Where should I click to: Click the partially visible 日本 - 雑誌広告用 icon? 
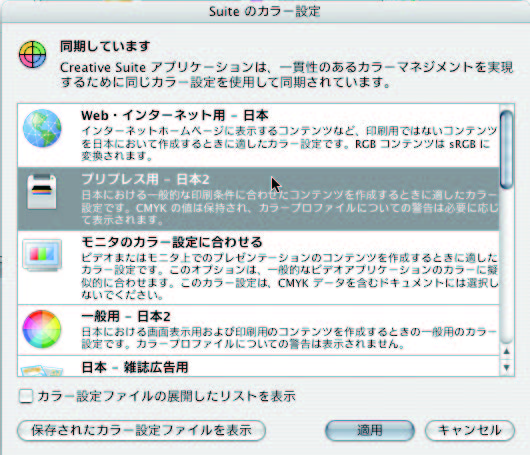(x=42, y=370)
